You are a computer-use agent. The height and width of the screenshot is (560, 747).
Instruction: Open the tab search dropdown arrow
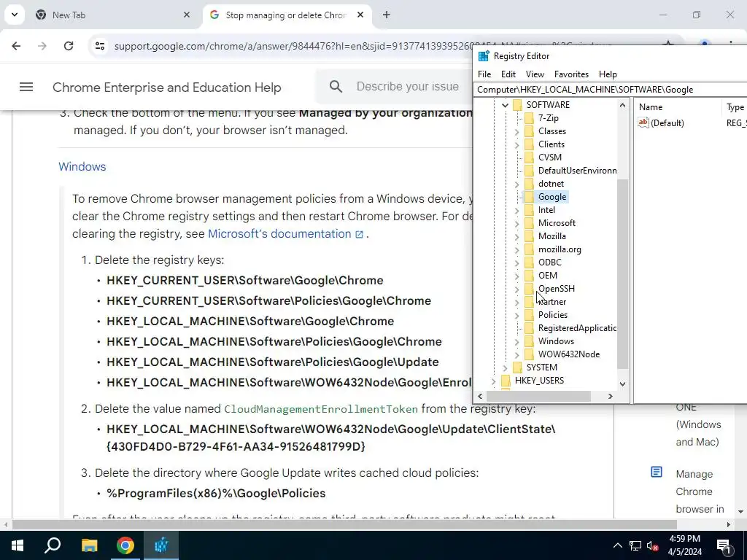[x=15, y=15]
